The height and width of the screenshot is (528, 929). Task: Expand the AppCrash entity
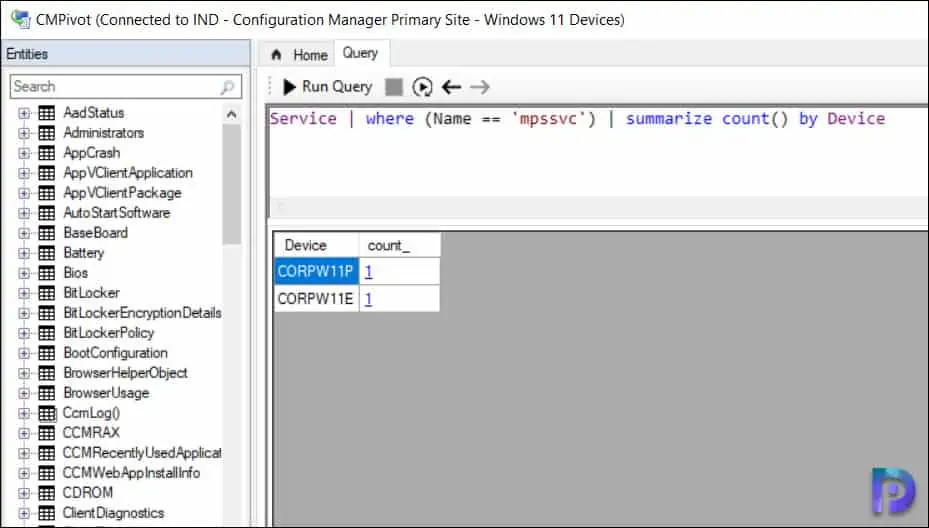point(24,153)
